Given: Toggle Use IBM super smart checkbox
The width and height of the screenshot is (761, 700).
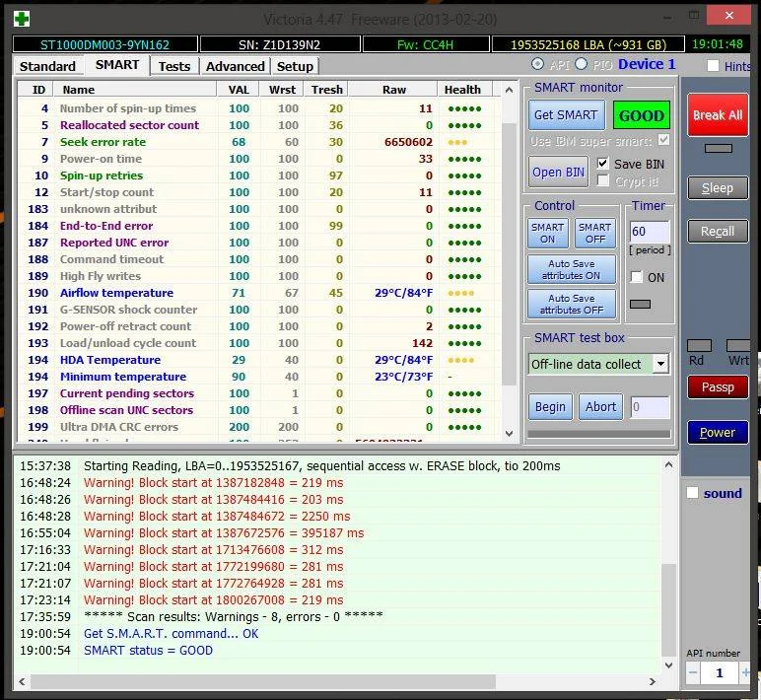Looking at the screenshot, I should [663, 140].
